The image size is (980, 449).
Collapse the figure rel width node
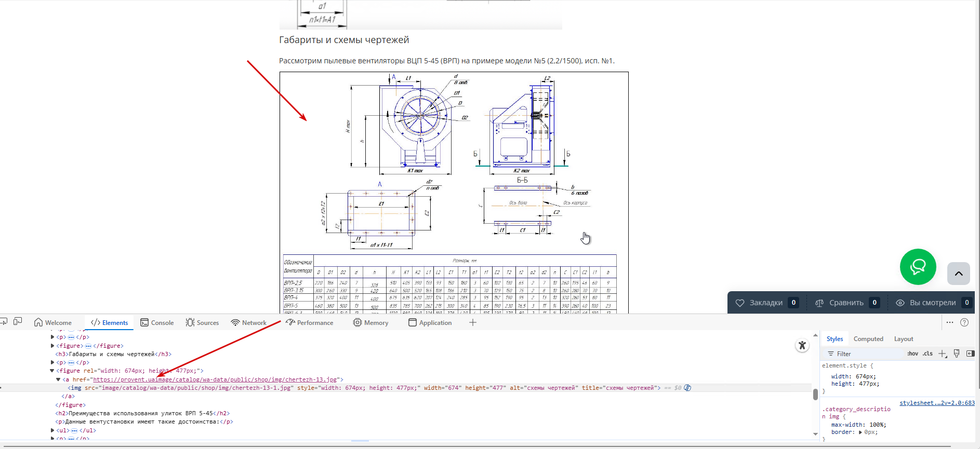coord(52,371)
